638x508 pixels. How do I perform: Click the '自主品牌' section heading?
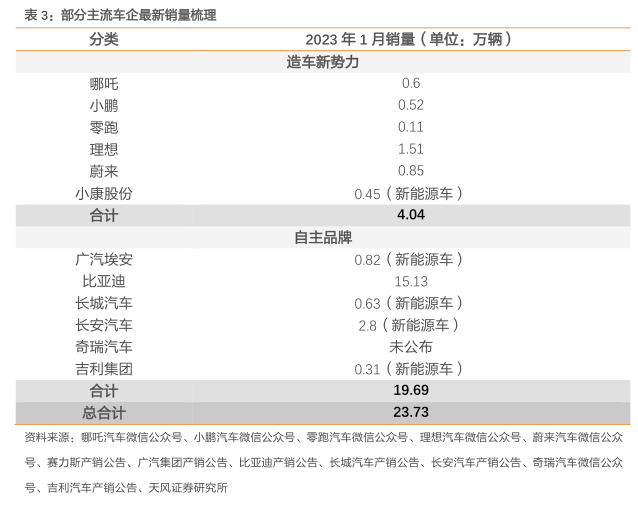pos(323,238)
